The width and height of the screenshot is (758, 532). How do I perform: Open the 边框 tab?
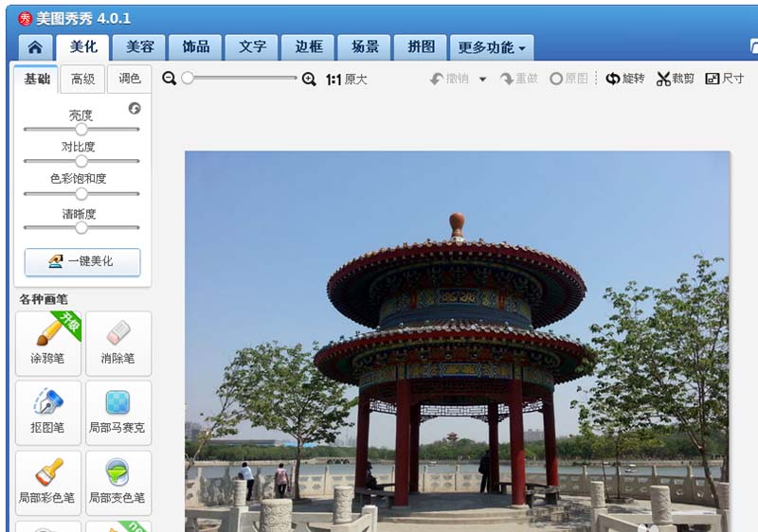click(x=308, y=47)
